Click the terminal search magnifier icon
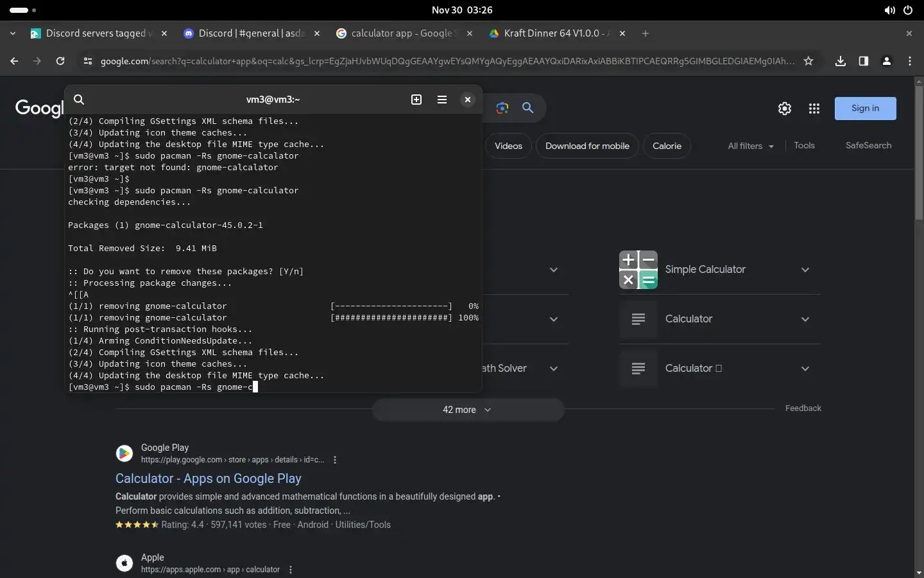 pos(79,100)
